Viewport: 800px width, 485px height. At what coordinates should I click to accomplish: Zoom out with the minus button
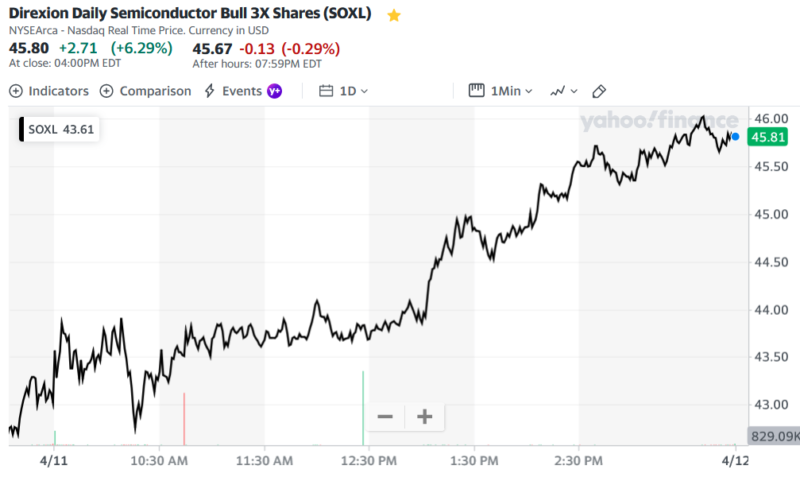point(385,417)
